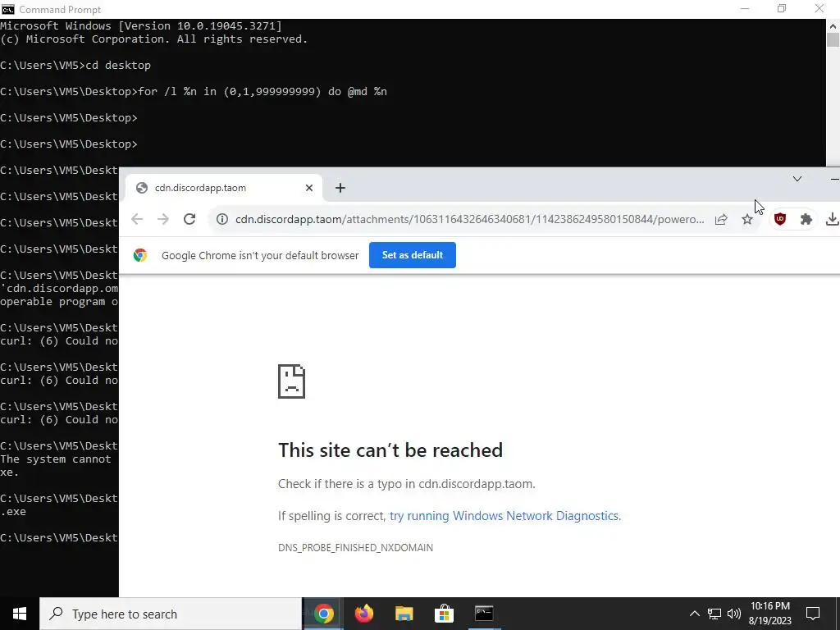The height and width of the screenshot is (630, 840).
Task: Open Chrome downloads icon
Action: coord(832,219)
